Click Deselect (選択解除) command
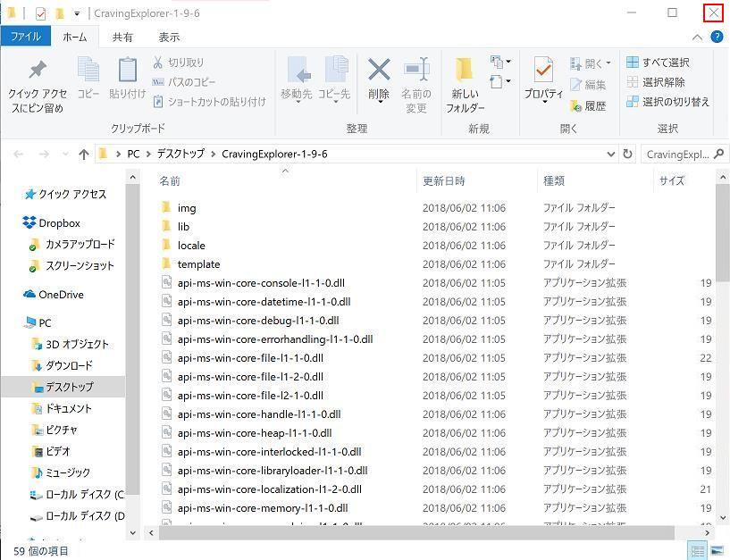 point(656,82)
